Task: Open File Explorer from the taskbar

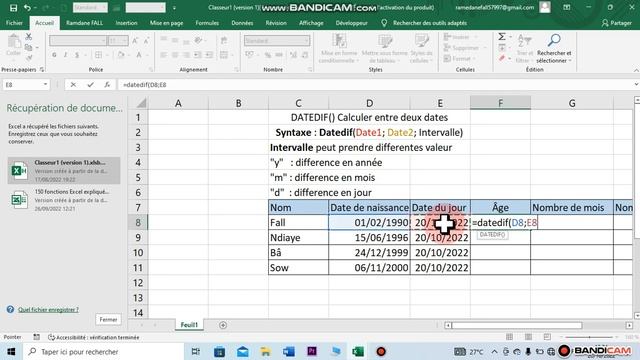Action: click(x=265, y=351)
